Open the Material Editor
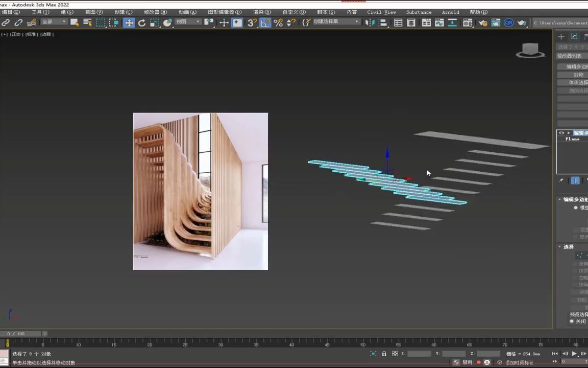Screen dimensions: 588x368 (468, 22)
